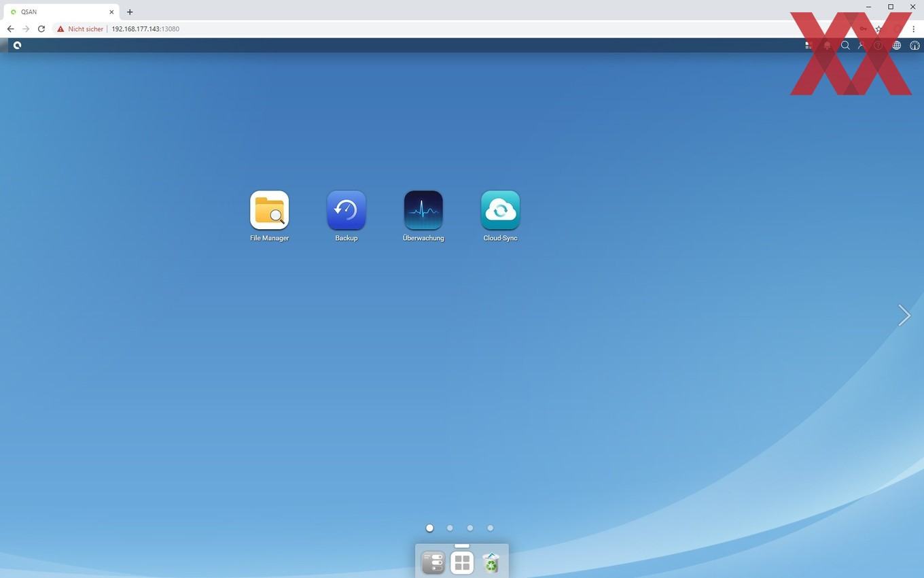Screen dimensions: 924x578
Task: Open the system settings toggles icon in dock
Action: tap(433, 563)
